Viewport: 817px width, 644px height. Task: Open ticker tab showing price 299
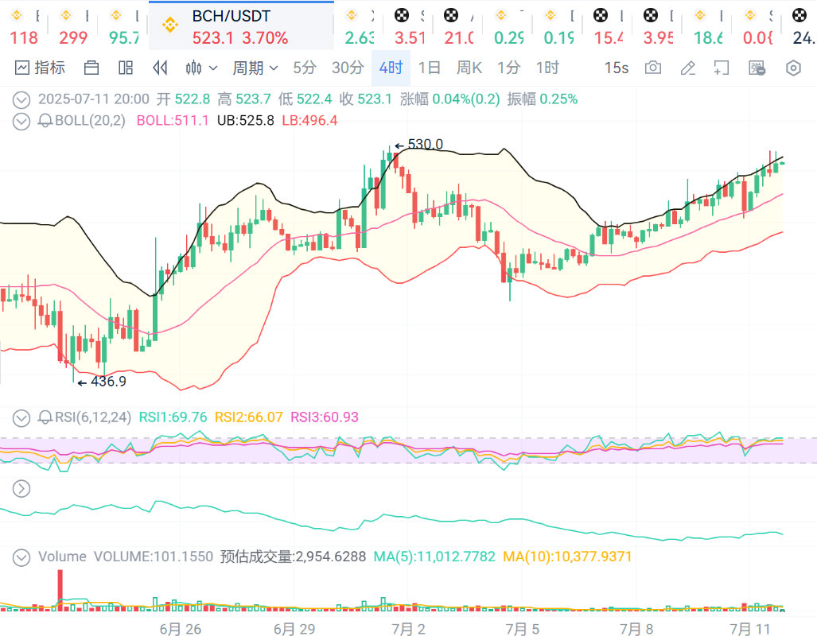point(73,26)
